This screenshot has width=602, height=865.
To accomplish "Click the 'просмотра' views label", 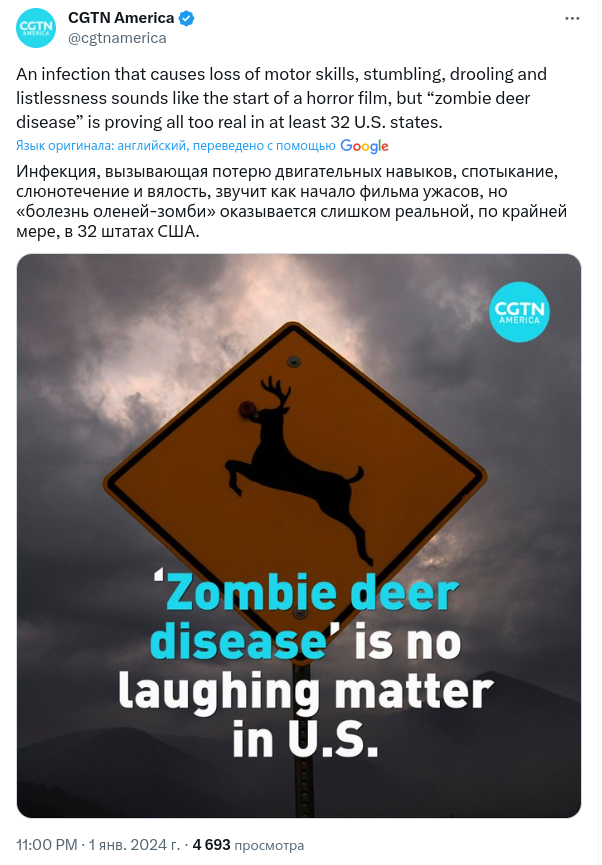I will pos(269,846).
